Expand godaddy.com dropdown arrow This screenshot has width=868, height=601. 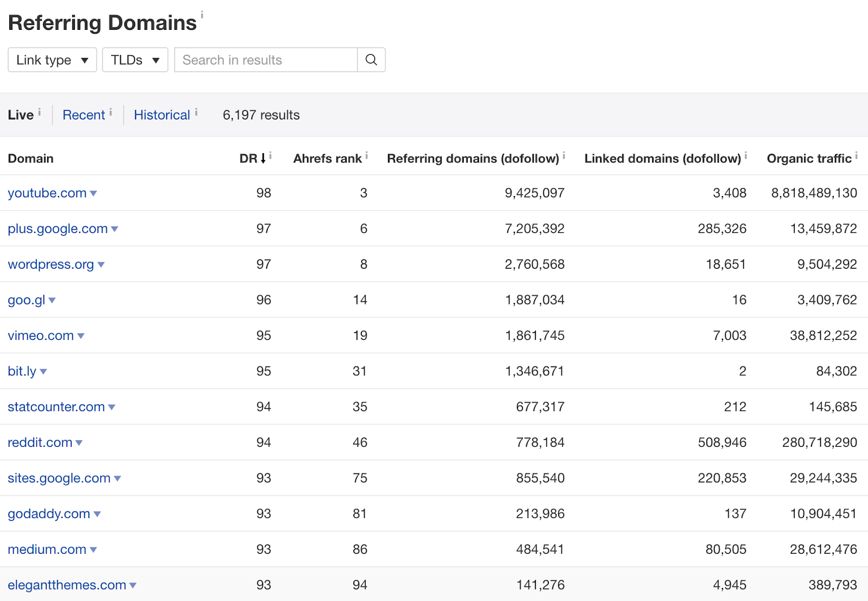tap(97, 515)
